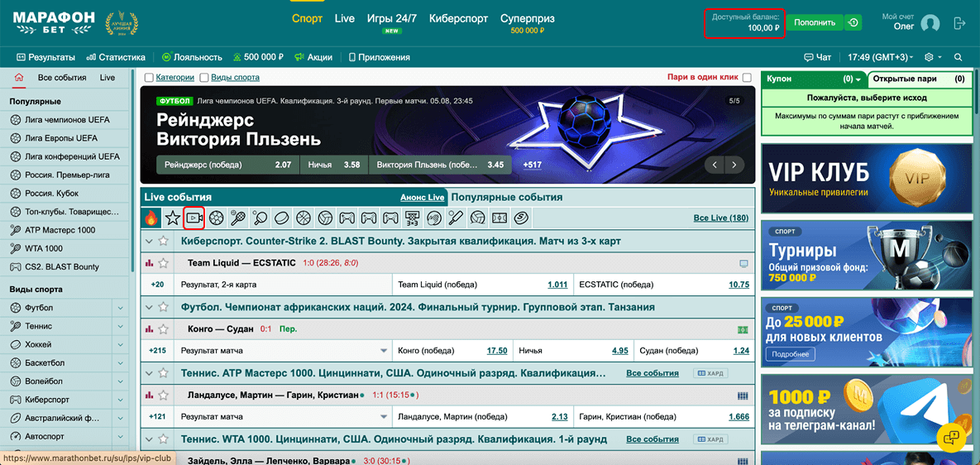The height and width of the screenshot is (465, 980).
Task: Favorite the Team Liquid — ECSTATIC match star
Action: point(164,263)
